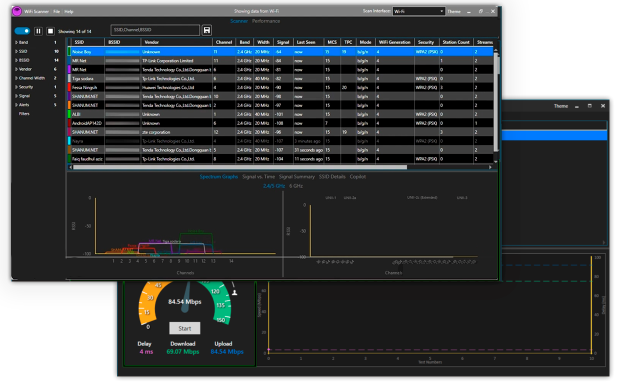
Task: Open the Spectrum Graphs tab
Action: [219, 177]
